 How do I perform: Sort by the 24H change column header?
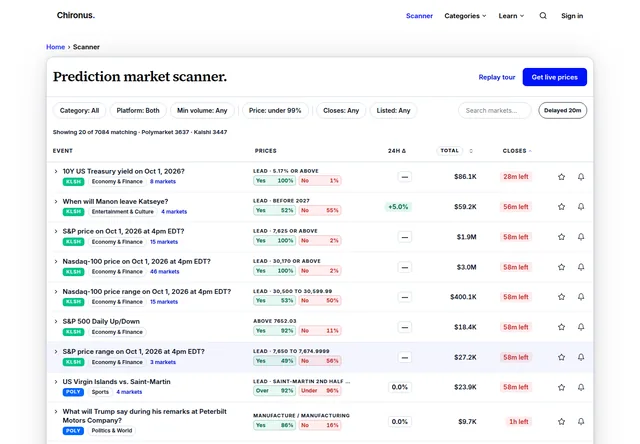(x=397, y=151)
